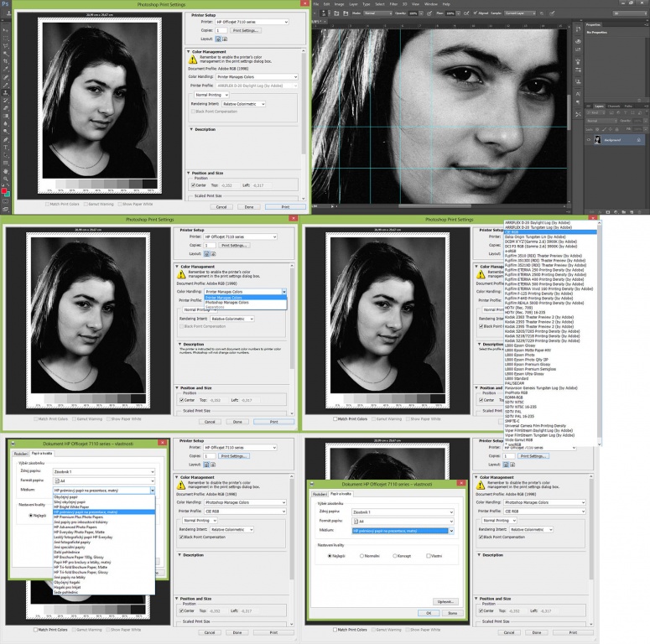The width and height of the screenshot is (650, 644).
Task: Confirm HP printer dialog with OK
Action: point(429,613)
